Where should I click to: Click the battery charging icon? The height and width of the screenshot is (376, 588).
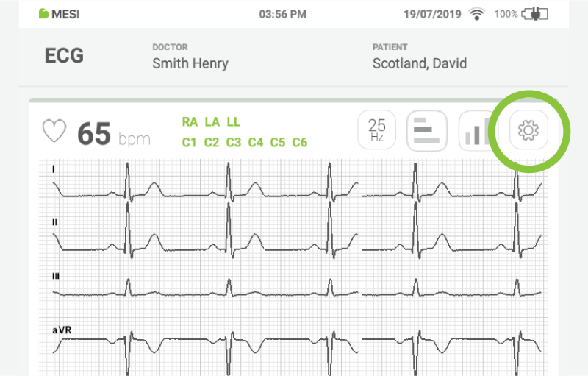click(x=534, y=15)
